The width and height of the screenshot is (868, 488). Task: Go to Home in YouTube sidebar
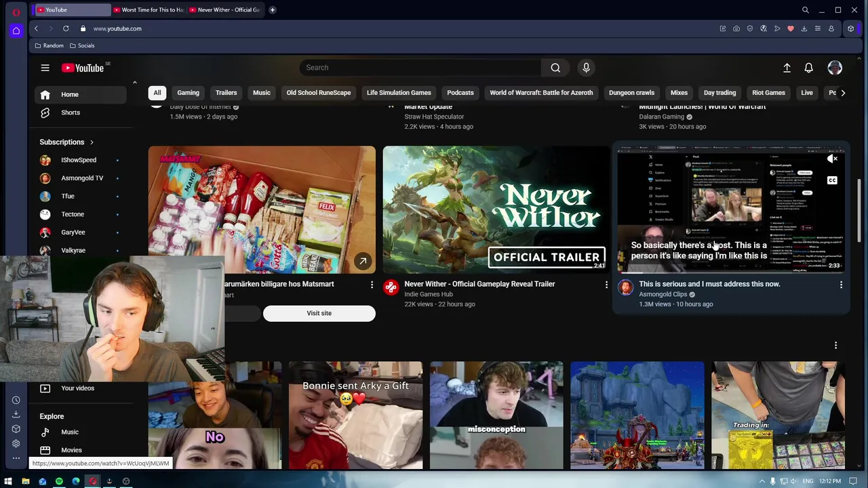(80, 95)
